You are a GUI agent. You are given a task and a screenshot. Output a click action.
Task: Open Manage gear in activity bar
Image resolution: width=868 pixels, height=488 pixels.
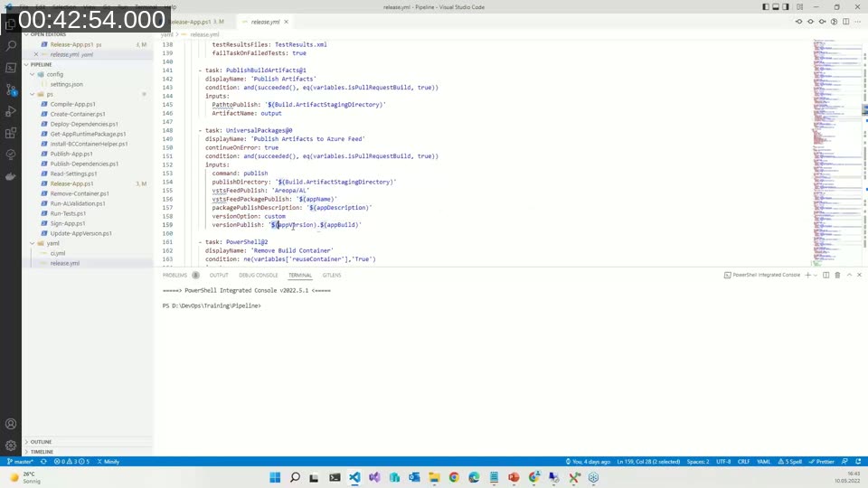point(11,446)
